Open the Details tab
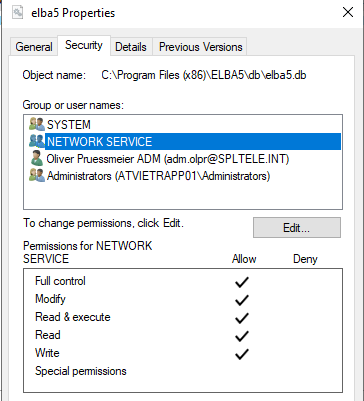The width and height of the screenshot is (364, 401). 131,47
